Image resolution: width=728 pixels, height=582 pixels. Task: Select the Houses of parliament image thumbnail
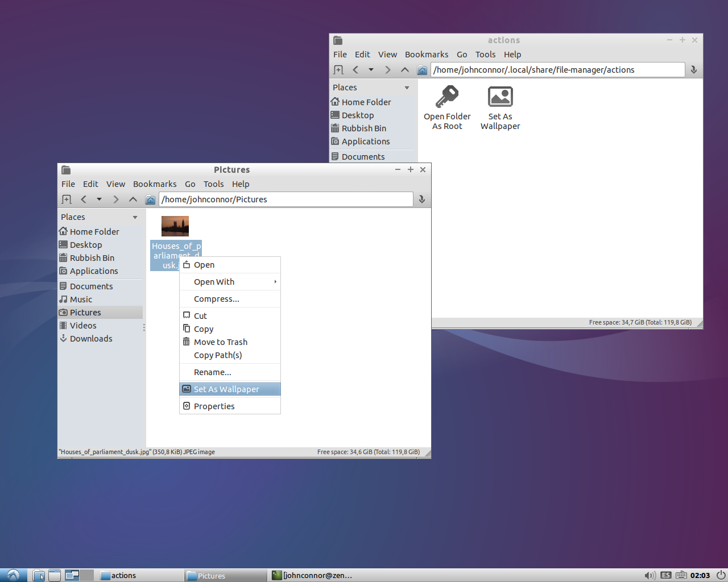coord(175,226)
